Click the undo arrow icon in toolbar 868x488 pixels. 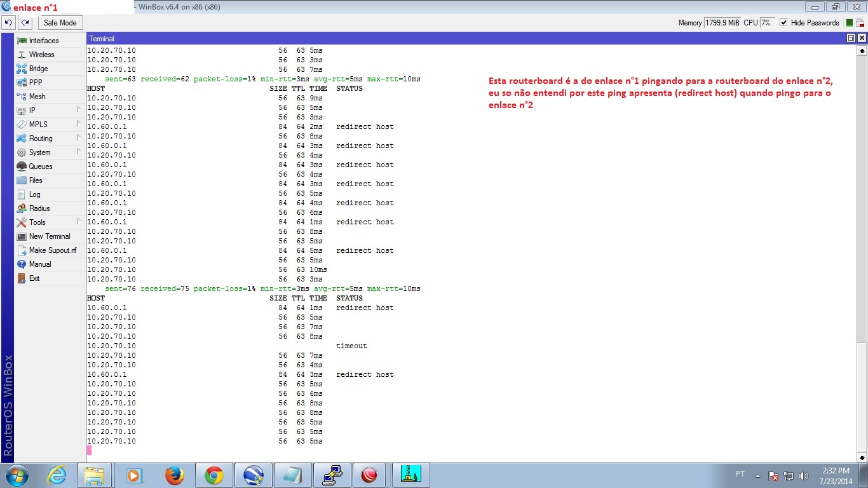point(9,23)
